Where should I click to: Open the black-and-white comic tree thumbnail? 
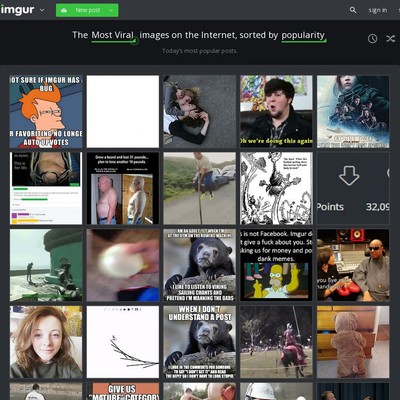(276, 188)
